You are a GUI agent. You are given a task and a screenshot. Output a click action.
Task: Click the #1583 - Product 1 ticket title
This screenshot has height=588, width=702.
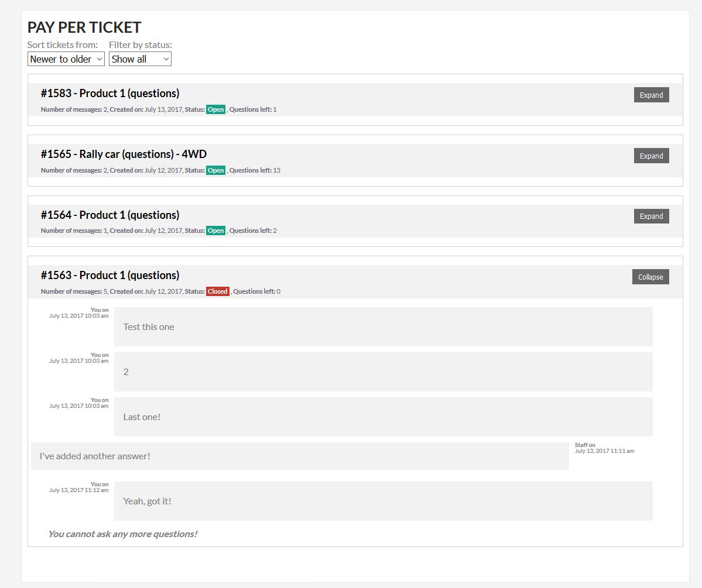(x=110, y=94)
